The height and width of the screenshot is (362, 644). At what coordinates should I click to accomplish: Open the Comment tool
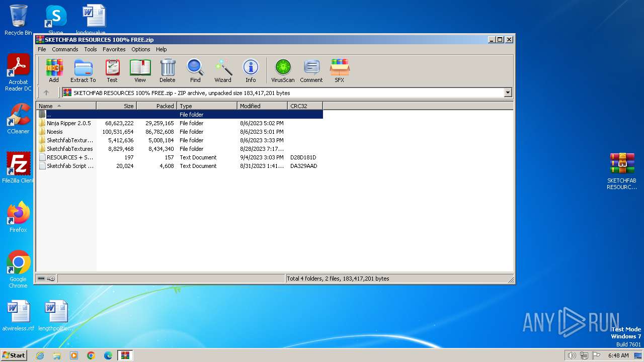click(x=311, y=70)
